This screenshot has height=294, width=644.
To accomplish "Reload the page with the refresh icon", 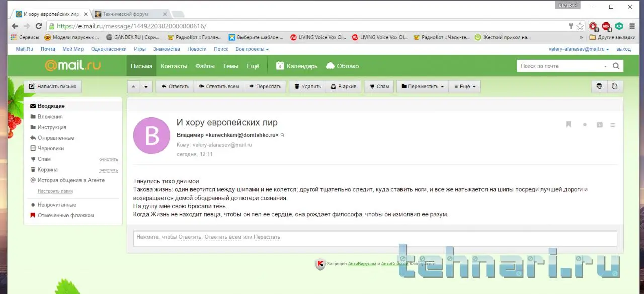I will [x=39, y=26].
